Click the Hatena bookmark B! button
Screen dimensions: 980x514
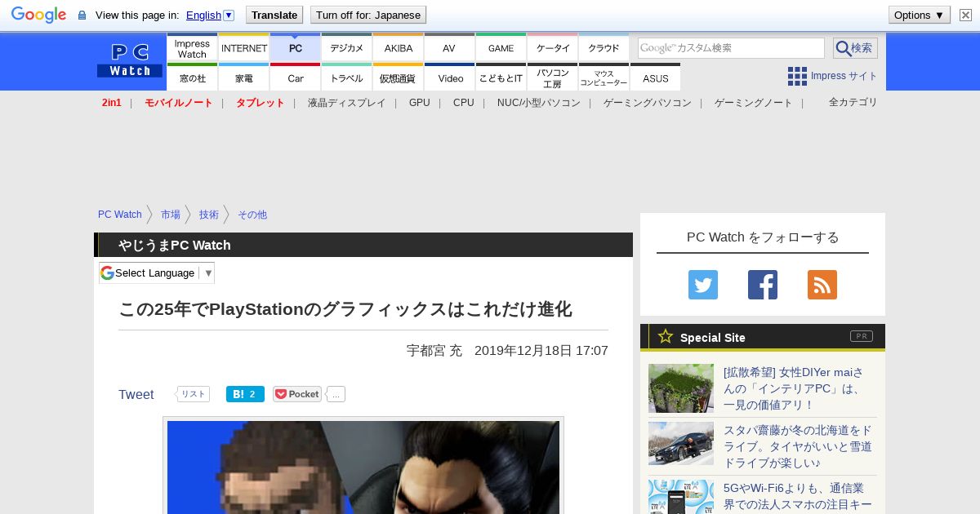tap(245, 394)
